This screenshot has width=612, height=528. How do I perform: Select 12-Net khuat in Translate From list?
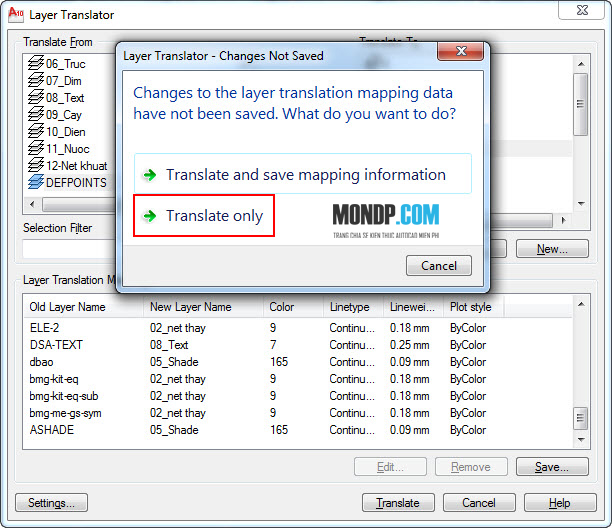coord(76,166)
